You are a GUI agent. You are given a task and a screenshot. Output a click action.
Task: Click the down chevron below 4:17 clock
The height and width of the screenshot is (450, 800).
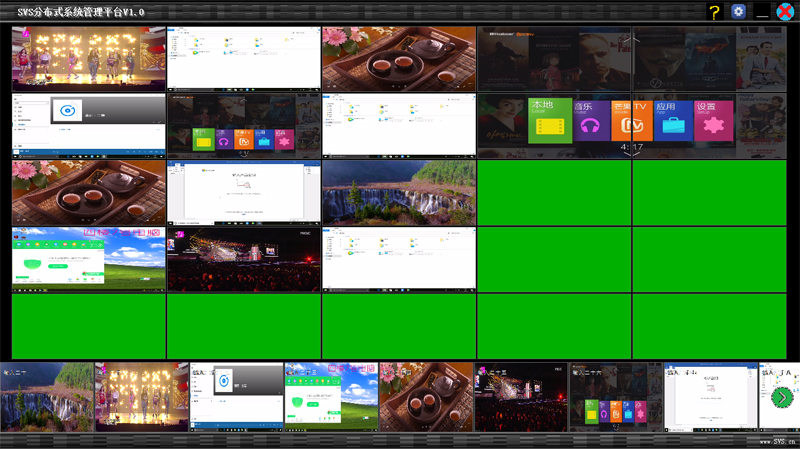pyautogui.click(x=630, y=156)
